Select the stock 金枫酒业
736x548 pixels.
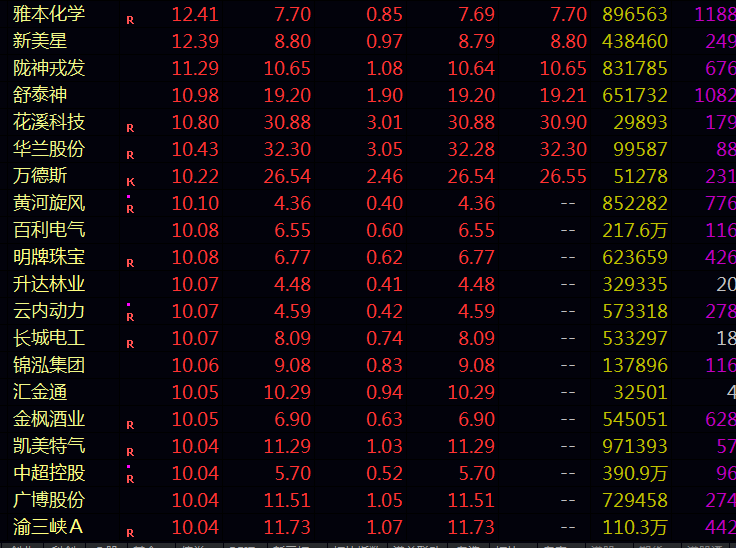(x=49, y=419)
